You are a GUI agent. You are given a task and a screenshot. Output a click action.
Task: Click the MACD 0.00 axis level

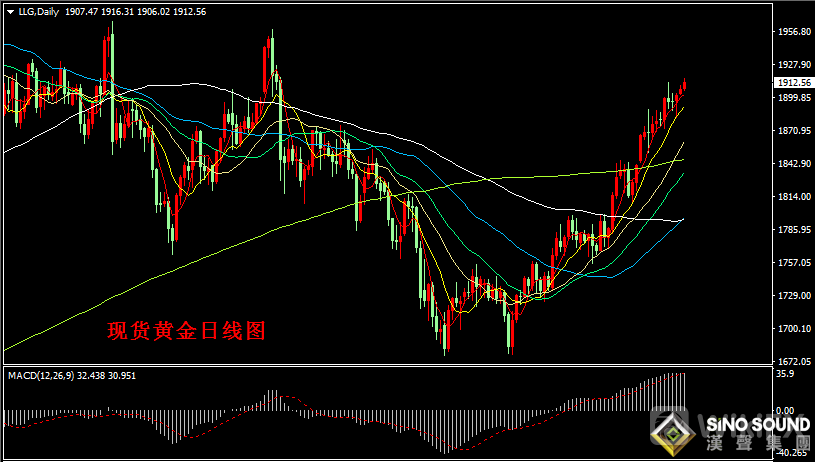(x=785, y=411)
